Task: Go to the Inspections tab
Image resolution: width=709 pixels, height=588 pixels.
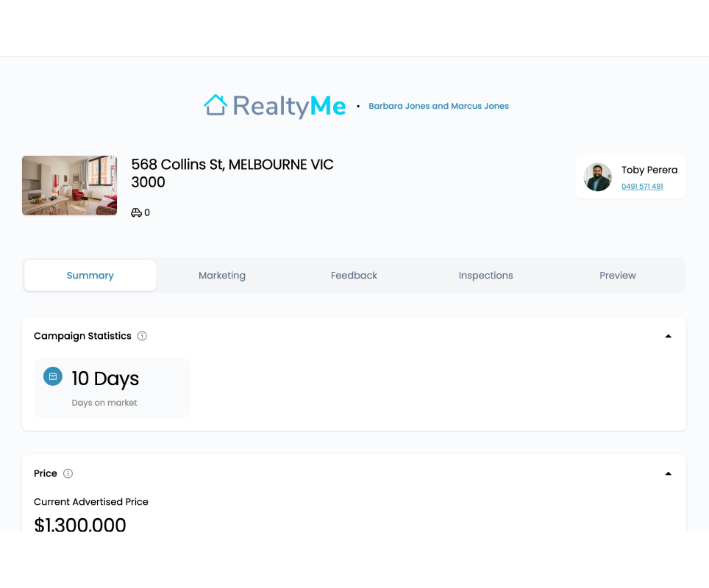Action: (x=485, y=275)
